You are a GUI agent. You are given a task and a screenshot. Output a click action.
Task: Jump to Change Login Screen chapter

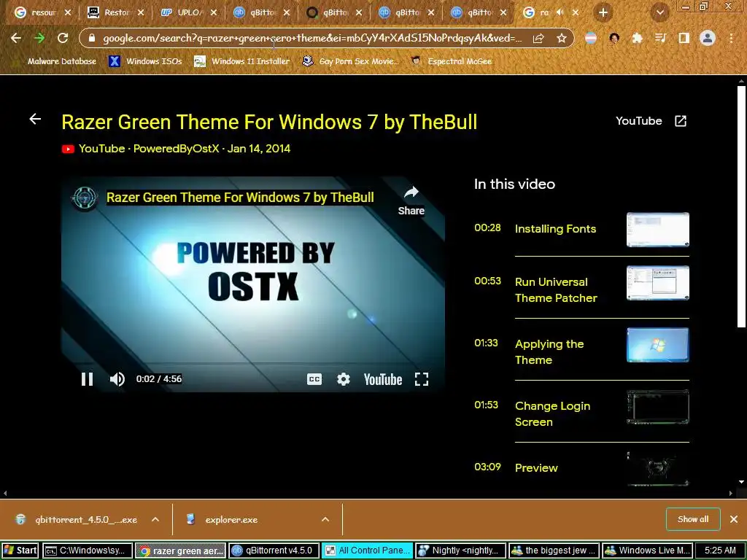click(553, 414)
